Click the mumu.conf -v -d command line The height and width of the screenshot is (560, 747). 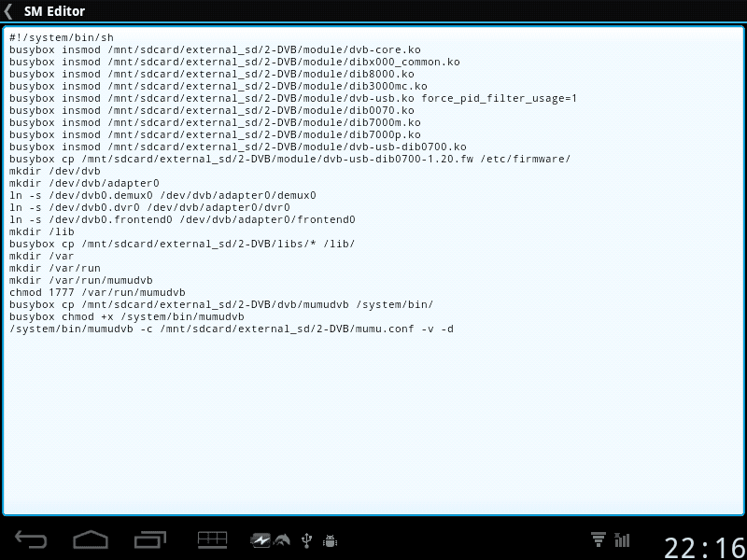(x=231, y=329)
